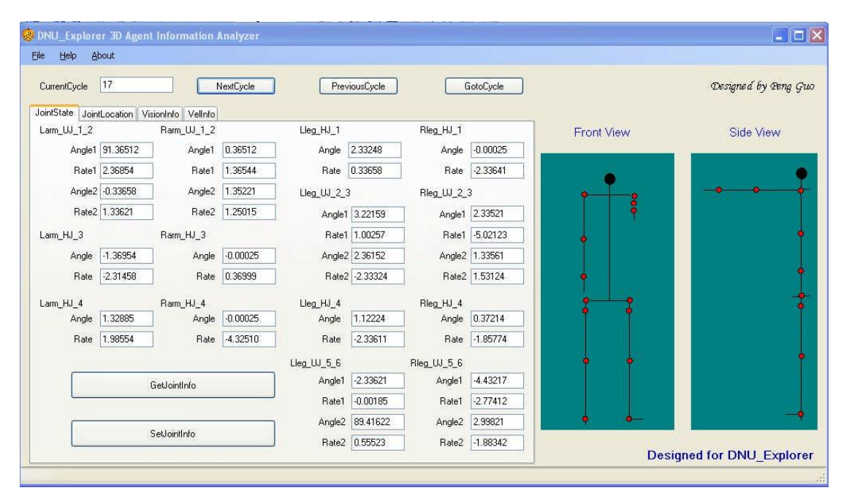Click Rleg_HJ_4 Rate field showing -1.85774
Screen dimensions: 844x504
click(x=498, y=340)
